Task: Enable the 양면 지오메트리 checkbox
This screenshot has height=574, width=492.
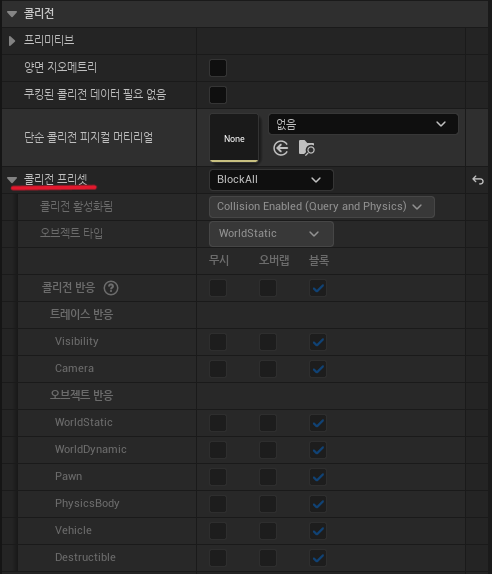Action: click(218, 68)
